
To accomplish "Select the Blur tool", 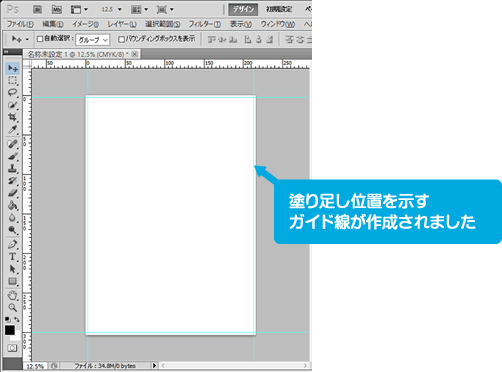I will (13, 218).
